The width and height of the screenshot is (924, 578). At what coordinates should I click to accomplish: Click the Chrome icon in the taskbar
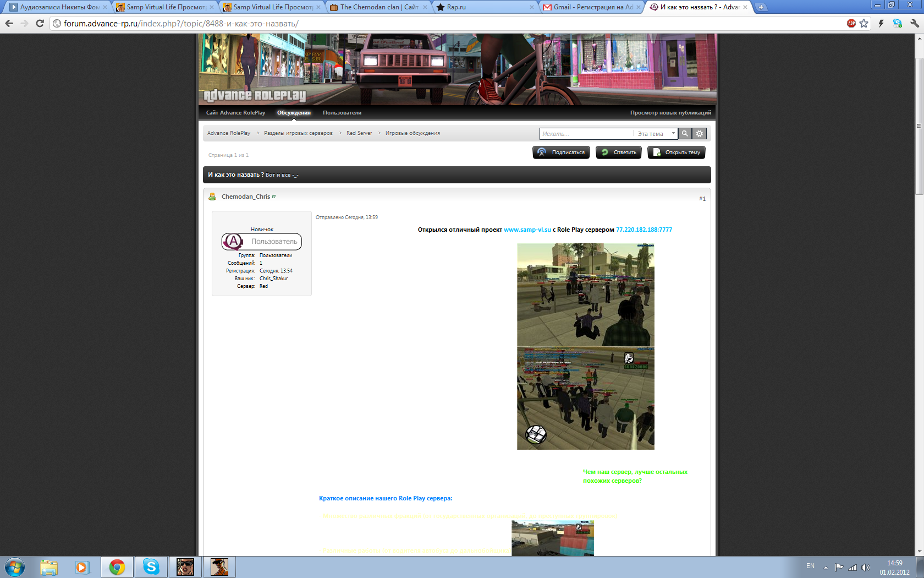tap(117, 567)
